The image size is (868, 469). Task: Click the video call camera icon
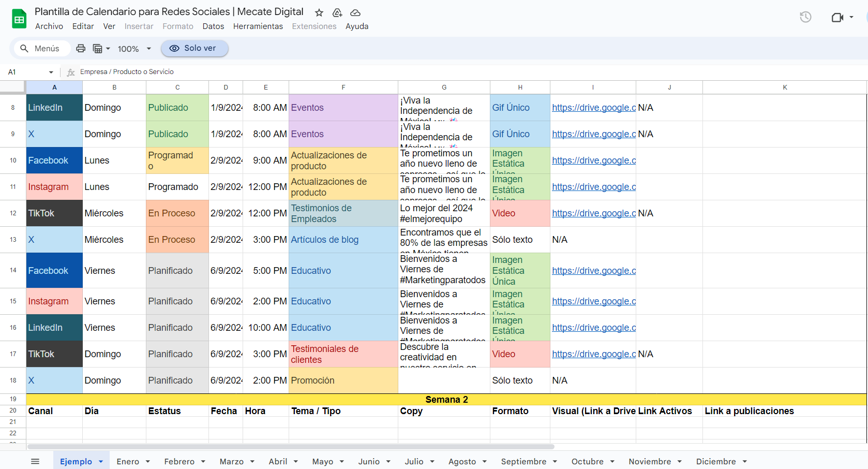point(837,18)
